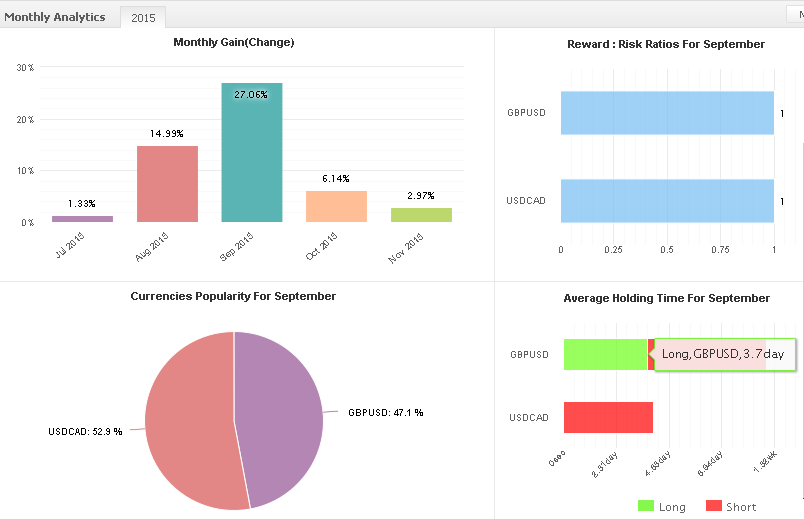Click USDCAD bar in Reward Risk Ratios chart
The width and height of the screenshot is (804, 519).
tap(666, 200)
